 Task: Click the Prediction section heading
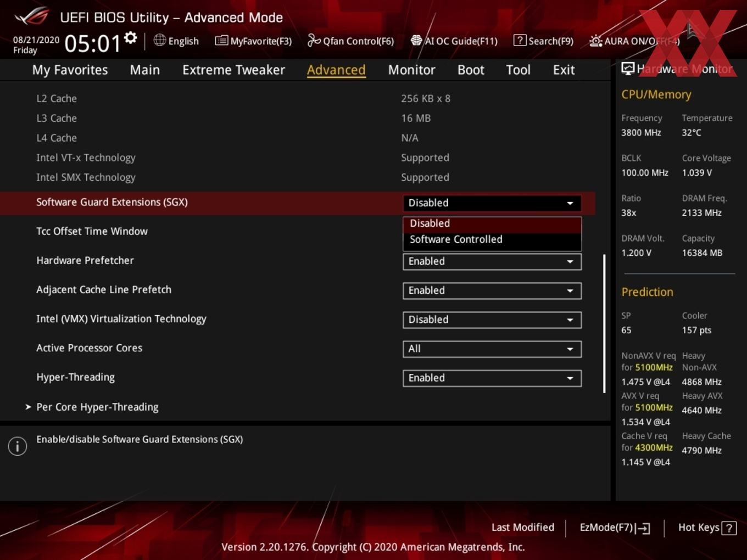coord(647,292)
